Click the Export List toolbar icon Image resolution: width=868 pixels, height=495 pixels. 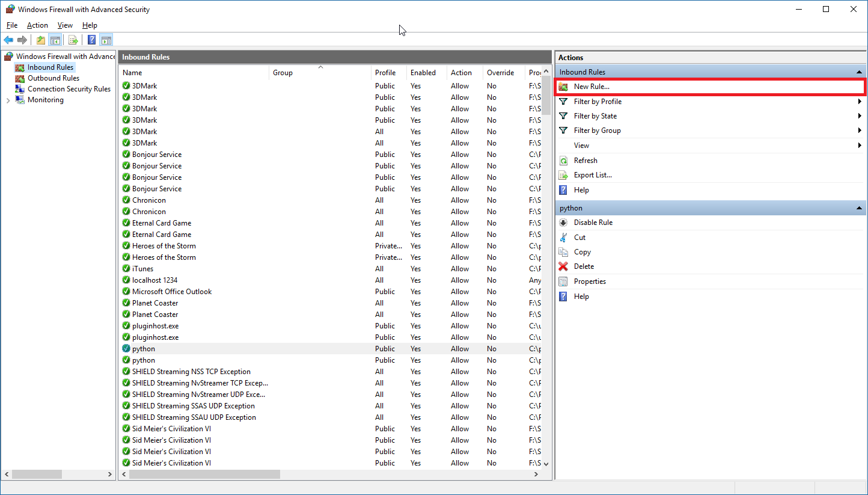coord(73,40)
